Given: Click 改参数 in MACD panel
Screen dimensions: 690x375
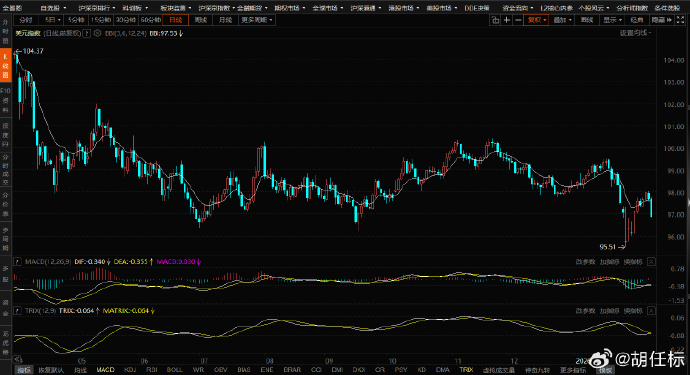Looking at the screenshot, I should pyautogui.click(x=585, y=262).
